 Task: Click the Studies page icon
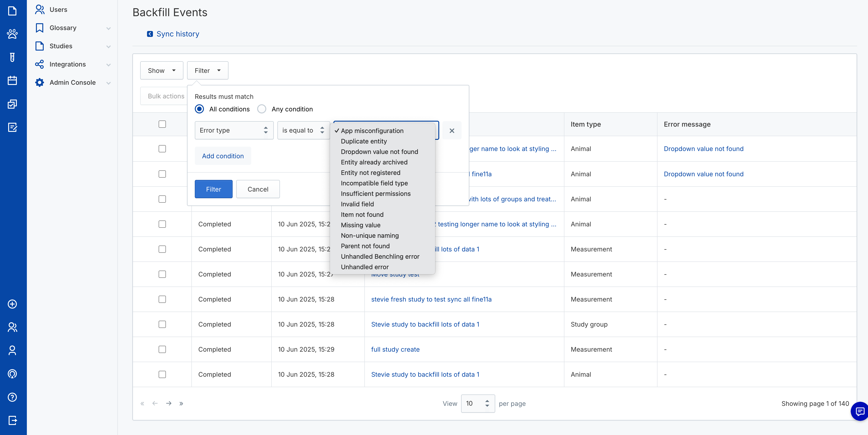tap(39, 46)
